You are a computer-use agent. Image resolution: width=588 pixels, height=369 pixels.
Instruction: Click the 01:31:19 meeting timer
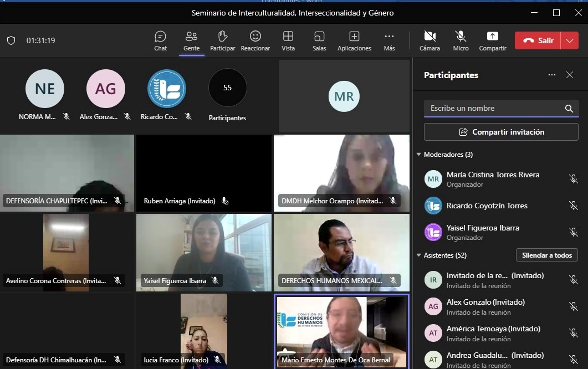[40, 40]
